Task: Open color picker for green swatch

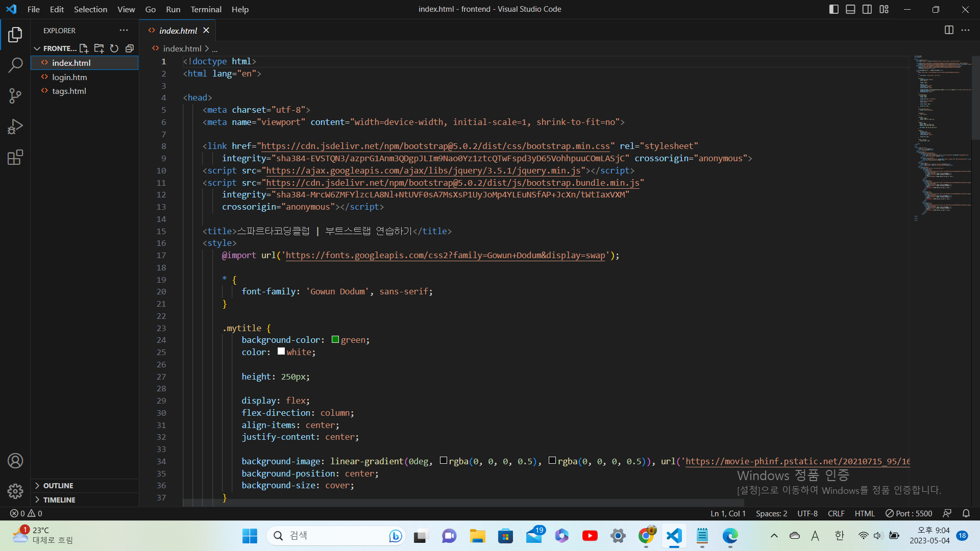Action: pos(335,340)
